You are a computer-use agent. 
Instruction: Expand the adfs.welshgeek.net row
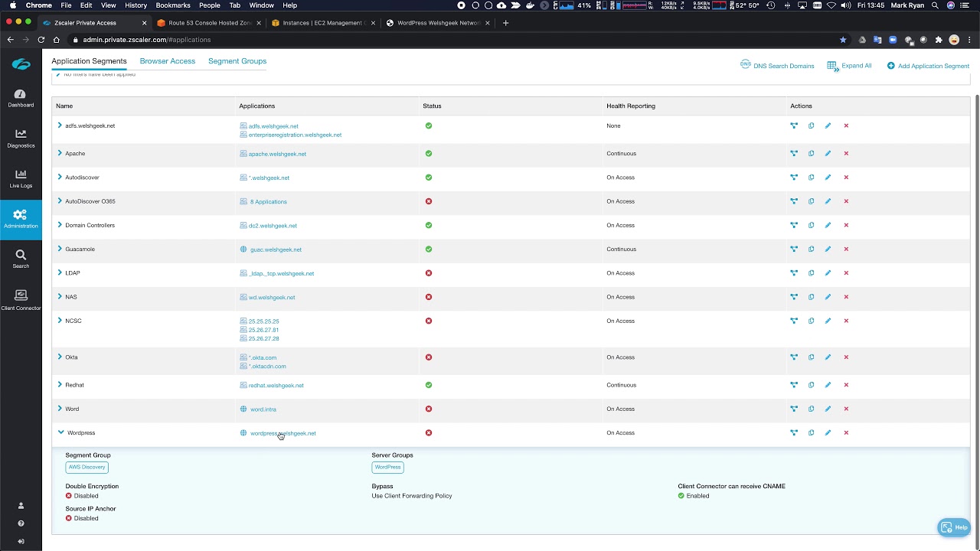(x=60, y=126)
